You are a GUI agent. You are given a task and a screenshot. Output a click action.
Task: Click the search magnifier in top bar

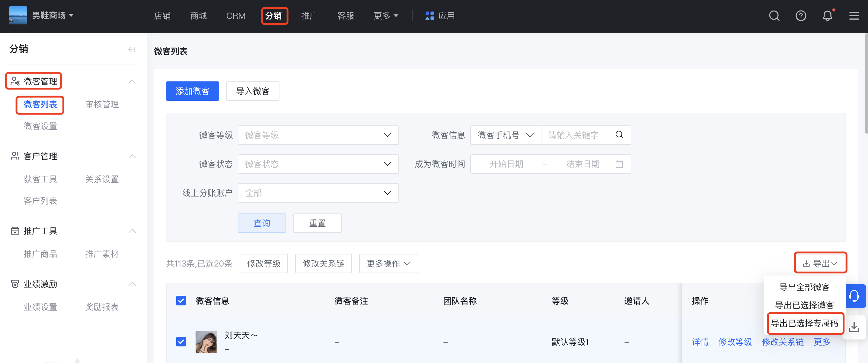tap(774, 16)
